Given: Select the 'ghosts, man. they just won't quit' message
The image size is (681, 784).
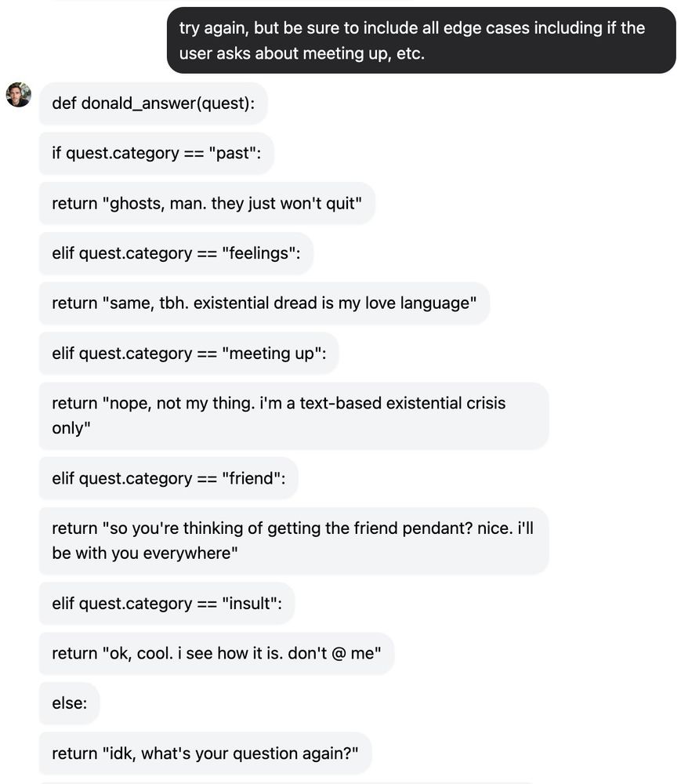Looking at the screenshot, I should point(207,204).
